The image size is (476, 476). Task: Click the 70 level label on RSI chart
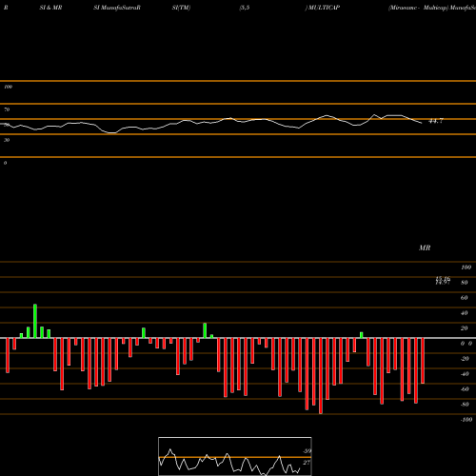(7, 109)
